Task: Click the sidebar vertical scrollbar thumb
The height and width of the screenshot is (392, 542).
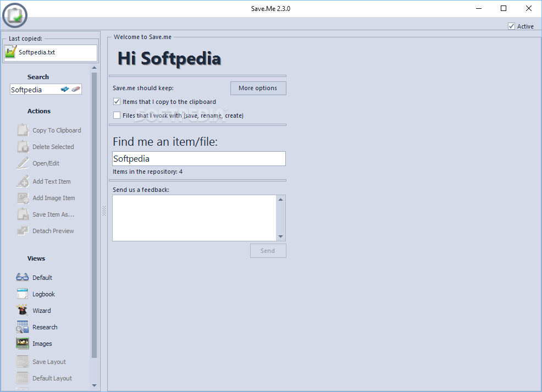Action: click(95, 215)
